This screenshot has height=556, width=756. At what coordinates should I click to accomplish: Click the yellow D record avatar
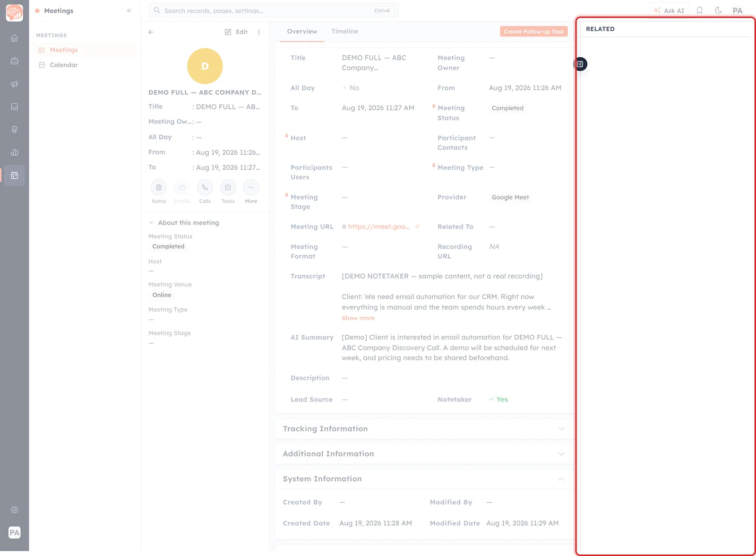click(205, 66)
